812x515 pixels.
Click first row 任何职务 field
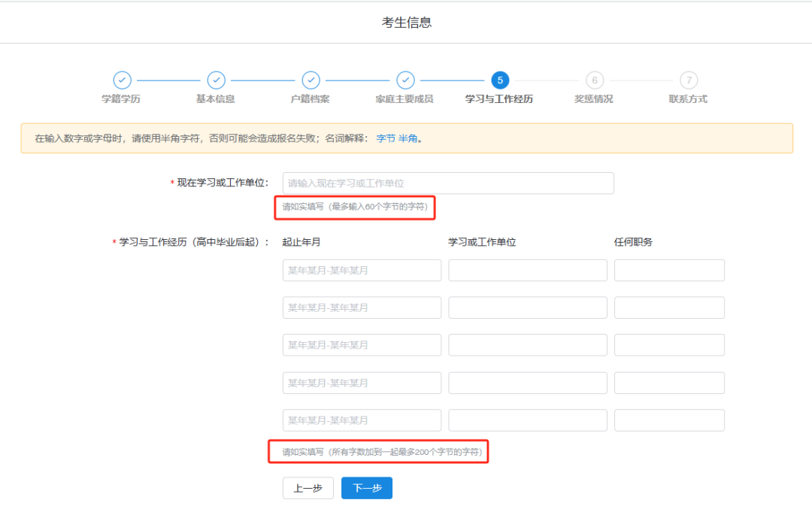pos(669,271)
